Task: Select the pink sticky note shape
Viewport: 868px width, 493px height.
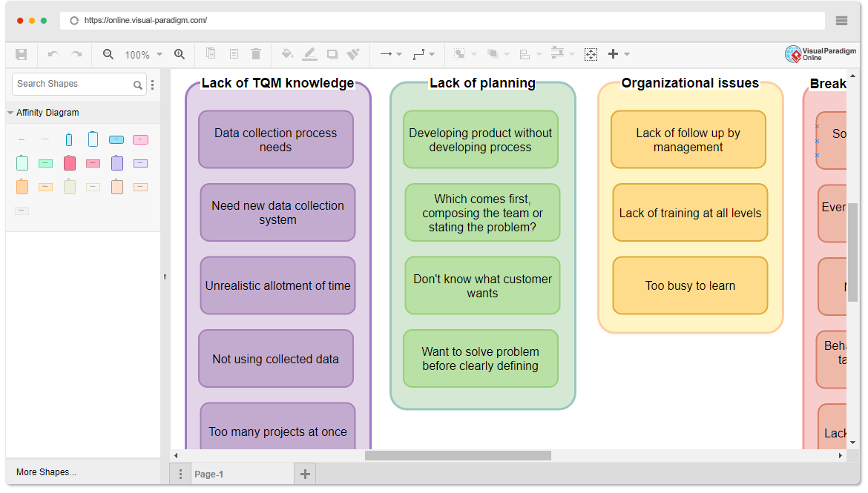Action: (x=140, y=139)
